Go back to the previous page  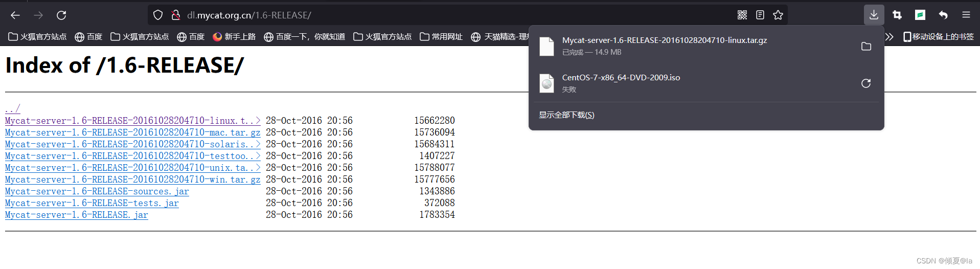point(15,15)
